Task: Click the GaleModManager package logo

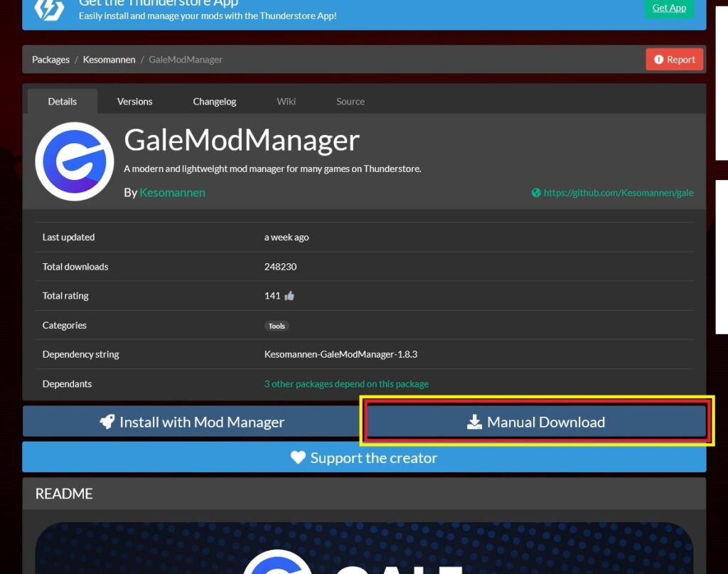Action: [x=74, y=161]
